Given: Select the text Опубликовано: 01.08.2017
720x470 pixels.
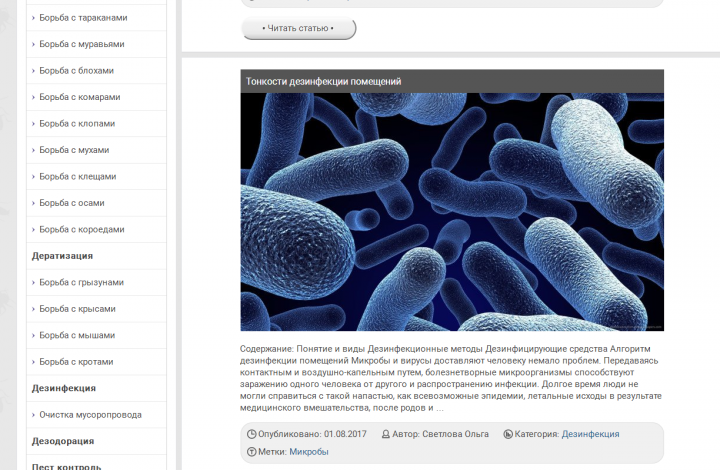Looking at the screenshot, I should (x=312, y=434).
